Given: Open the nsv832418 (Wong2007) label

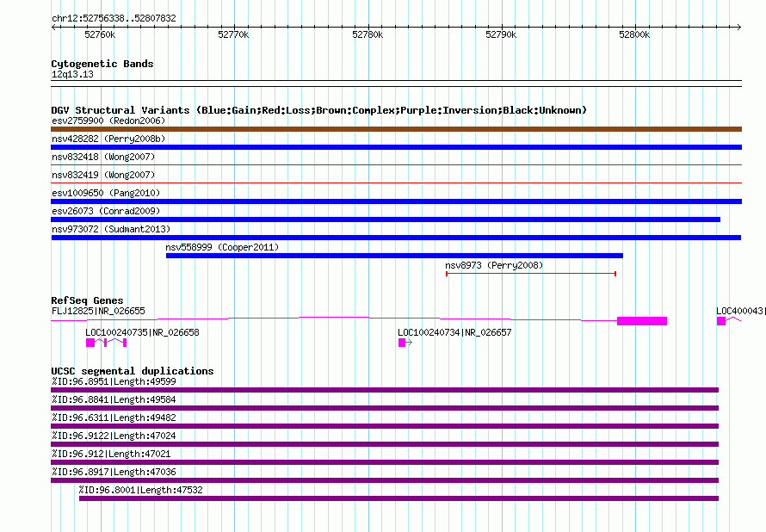Looking at the screenshot, I should click(x=103, y=157).
